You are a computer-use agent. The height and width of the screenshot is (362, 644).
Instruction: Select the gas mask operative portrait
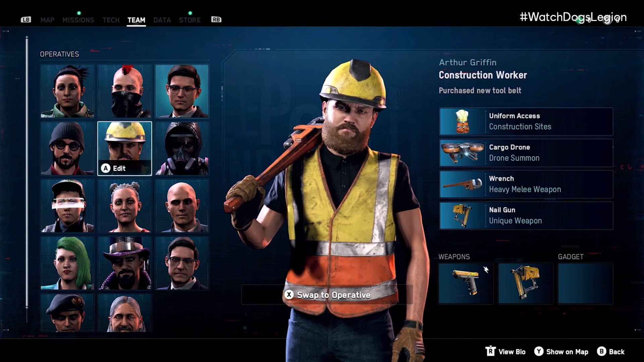[182, 148]
